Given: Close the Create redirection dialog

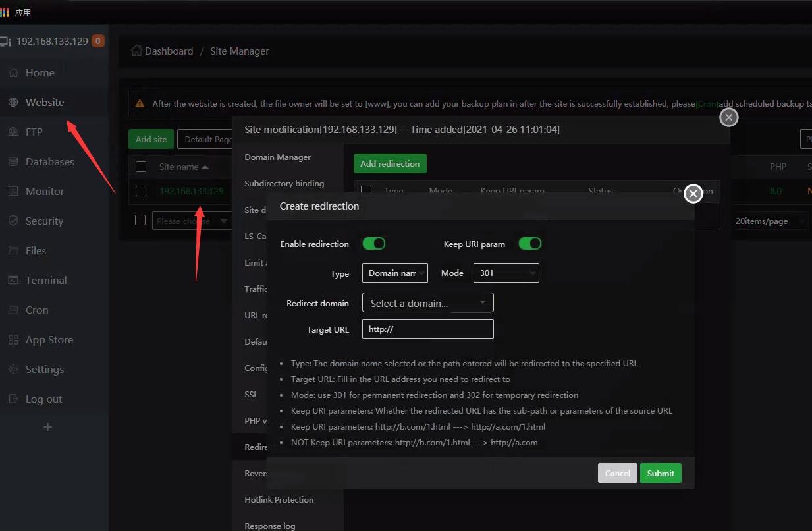Looking at the screenshot, I should tap(693, 194).
